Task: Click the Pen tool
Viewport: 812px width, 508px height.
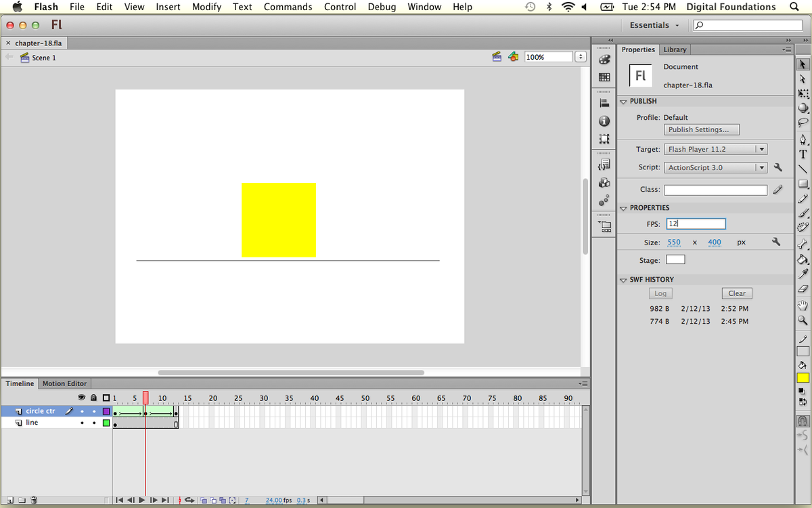Action: [803, 139]
